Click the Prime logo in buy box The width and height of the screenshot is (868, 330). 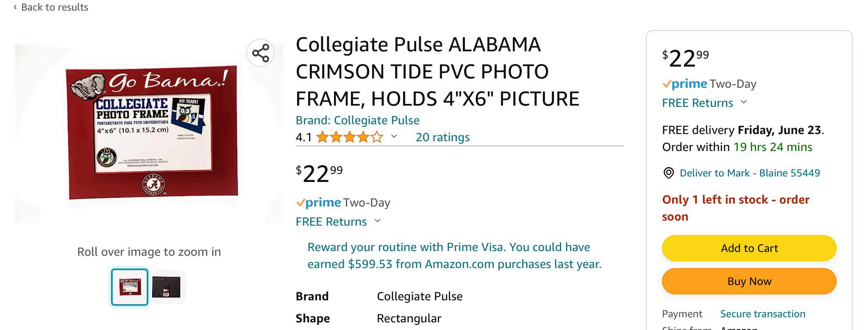click(x=684, y=84)
